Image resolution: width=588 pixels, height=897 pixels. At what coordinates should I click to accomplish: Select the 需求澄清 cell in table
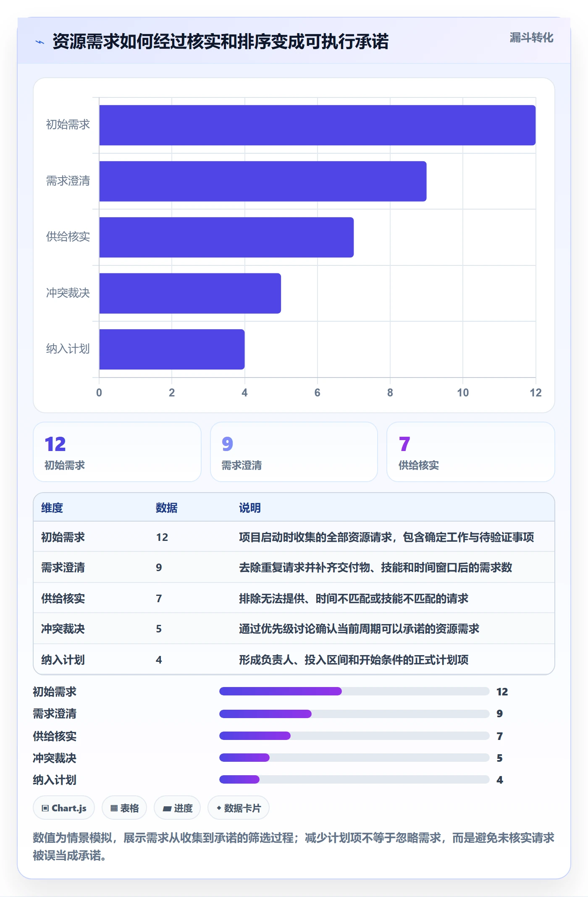tap(63, 568)
